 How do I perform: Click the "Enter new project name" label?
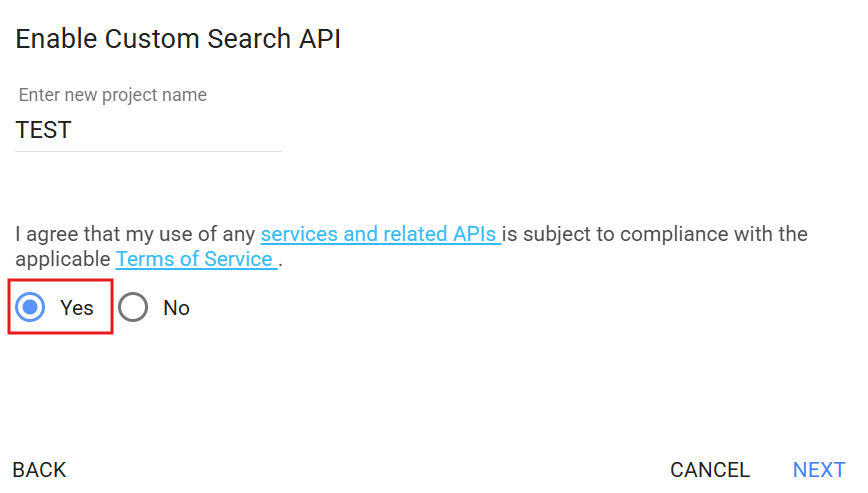point(113,96)
